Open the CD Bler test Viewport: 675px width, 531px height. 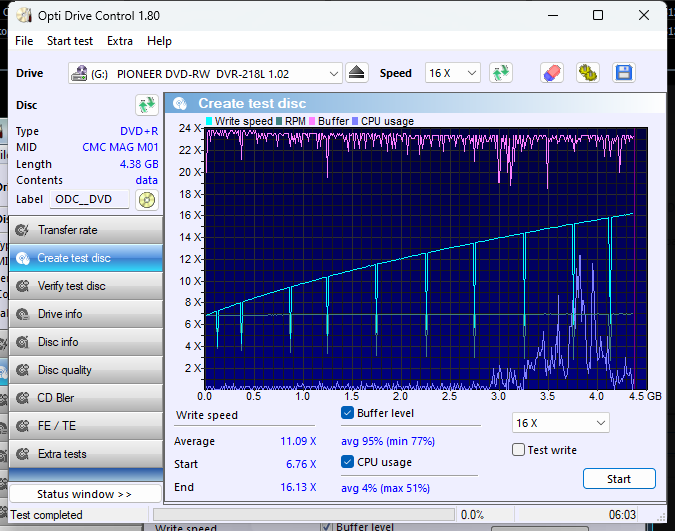point(86,398)
